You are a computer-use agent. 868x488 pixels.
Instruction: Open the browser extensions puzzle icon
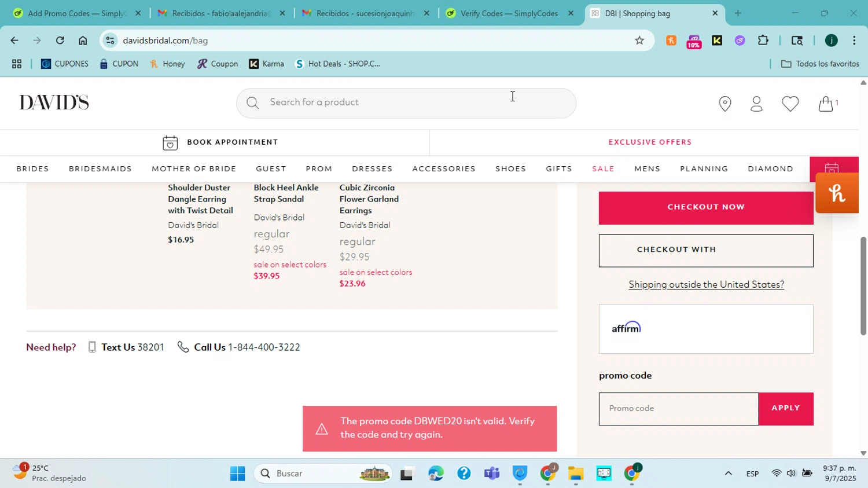(763, 41)
